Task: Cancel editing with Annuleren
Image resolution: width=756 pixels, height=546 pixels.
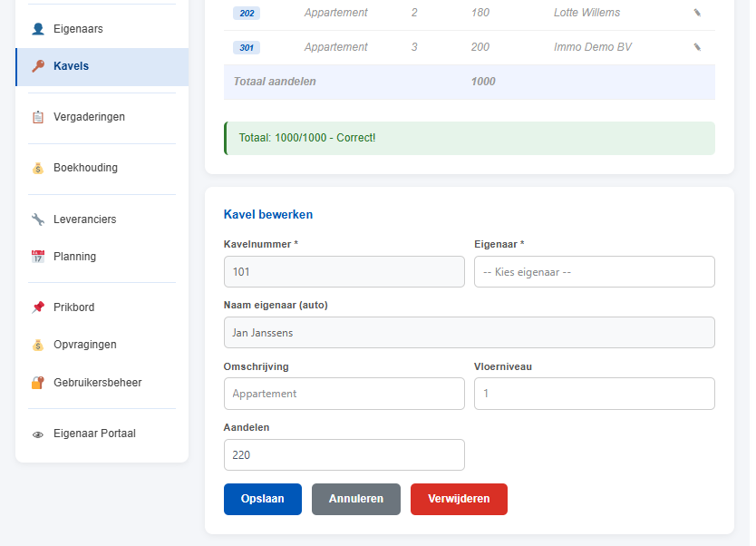Action: [356, 499]
